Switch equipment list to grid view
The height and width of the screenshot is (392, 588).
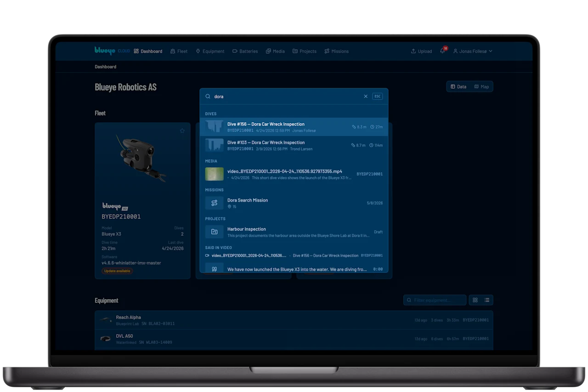(x=475, y=300)
